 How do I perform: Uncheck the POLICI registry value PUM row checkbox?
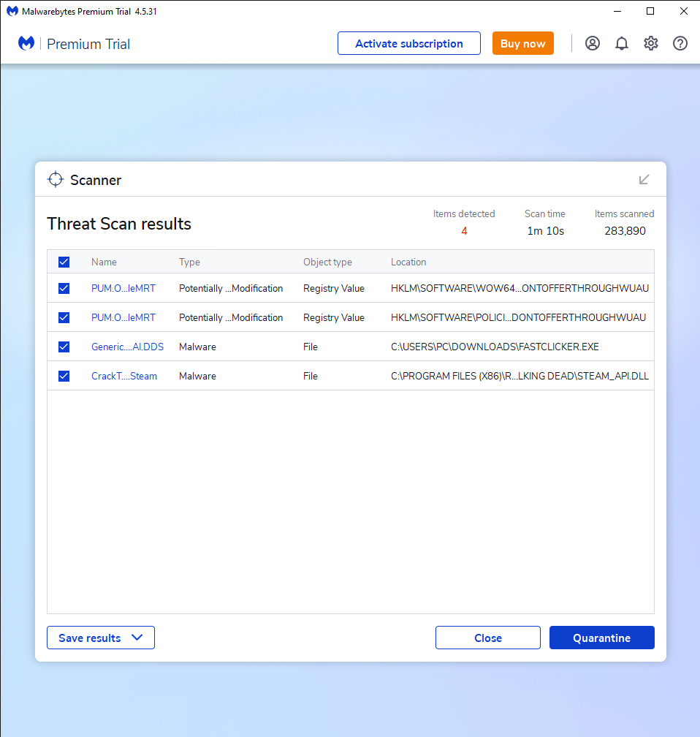(64, 318)
